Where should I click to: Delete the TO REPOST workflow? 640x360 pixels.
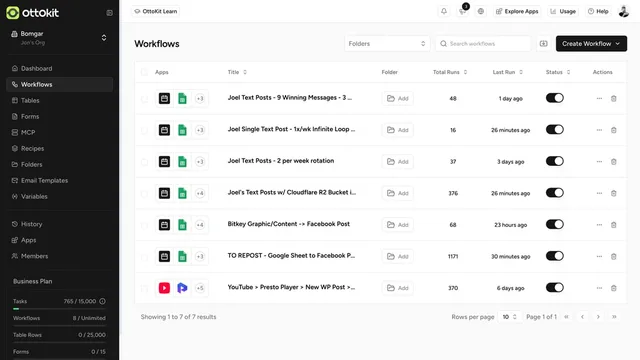(613, 256)
